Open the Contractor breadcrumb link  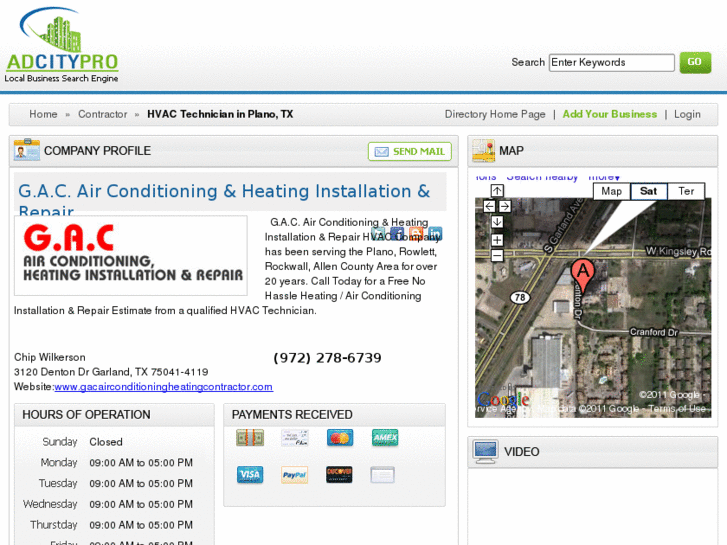pos(102,114)
